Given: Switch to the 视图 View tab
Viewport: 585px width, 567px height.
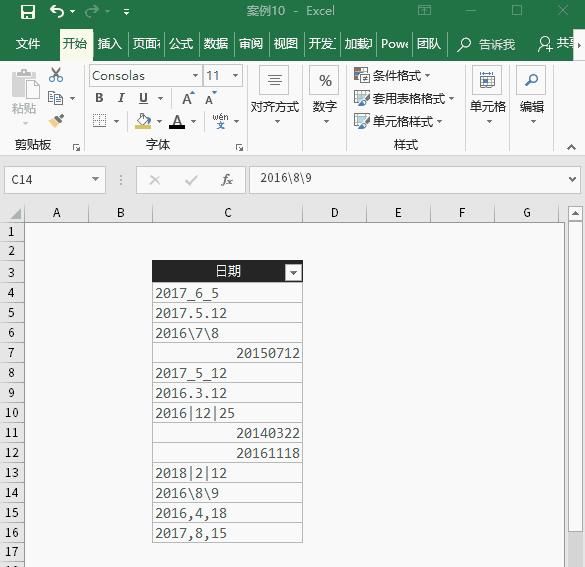Looking at the screenshot, I should [x=285, y=44].
